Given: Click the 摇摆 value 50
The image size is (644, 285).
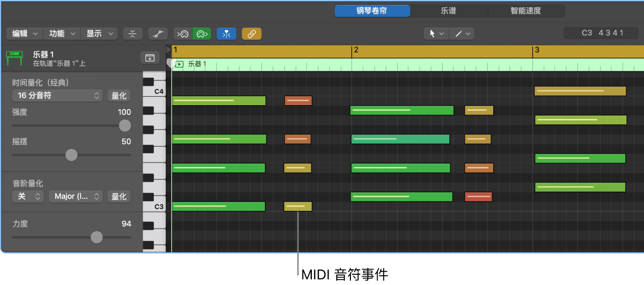Looking at the screenshot, I should click(x=127, y=141).
